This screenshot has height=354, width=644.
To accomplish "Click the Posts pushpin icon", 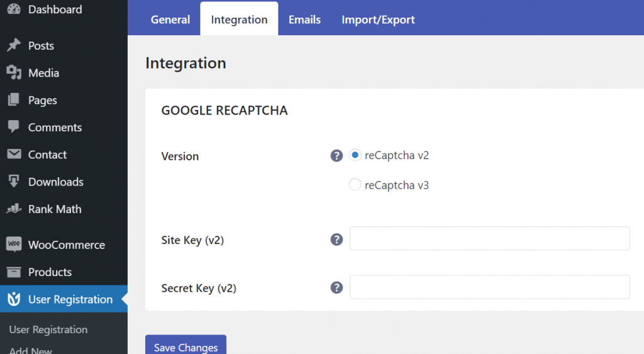I will [14, 45].
